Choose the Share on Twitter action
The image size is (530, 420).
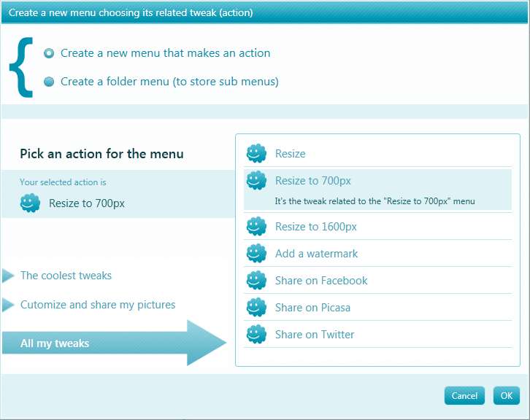(377, 335)
